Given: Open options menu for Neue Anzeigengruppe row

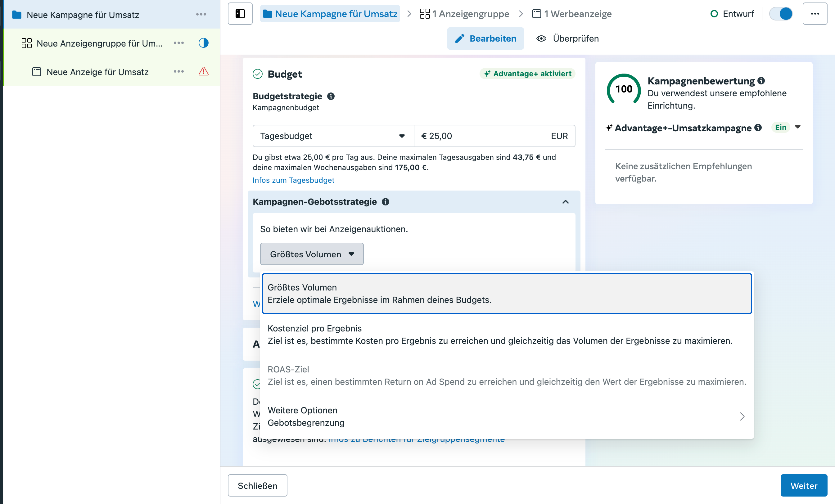Looking at the screenshot, I should click(178, 43).
